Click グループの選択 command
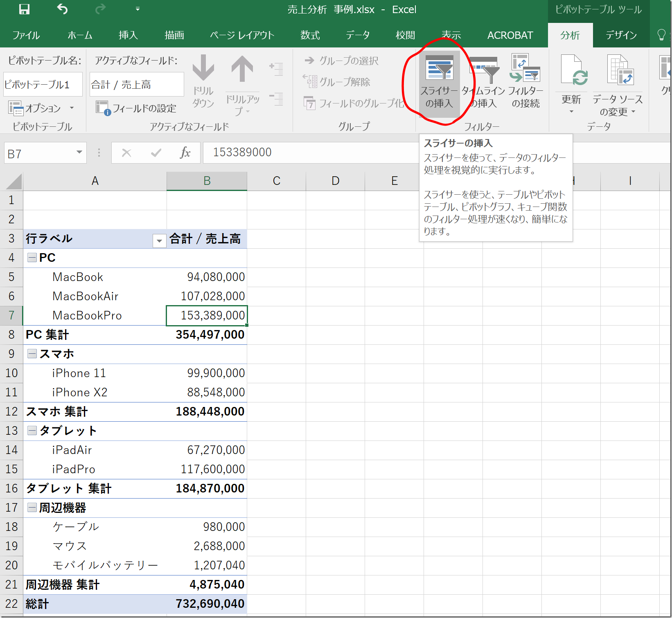672x618 pixels. (x=341, y=61)
